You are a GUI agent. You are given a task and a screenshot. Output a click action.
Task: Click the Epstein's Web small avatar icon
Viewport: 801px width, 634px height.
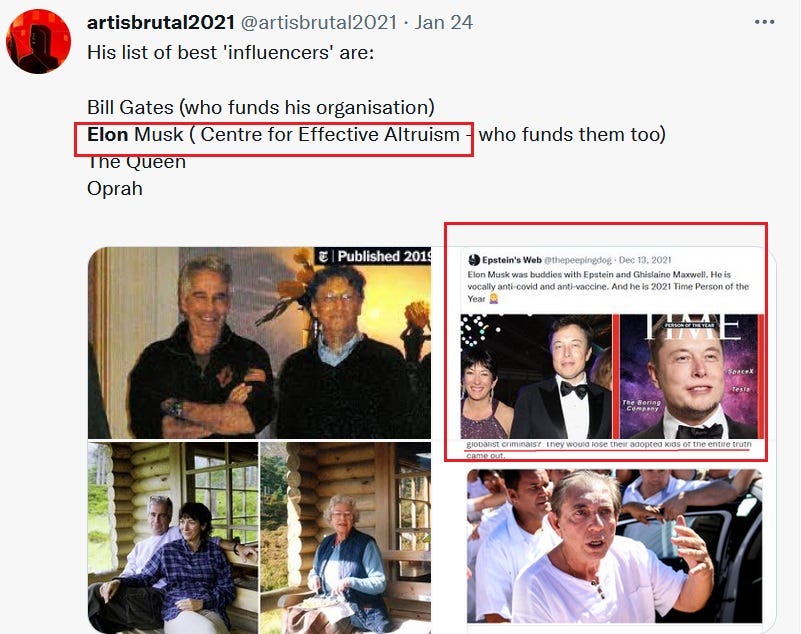[474, 260]
